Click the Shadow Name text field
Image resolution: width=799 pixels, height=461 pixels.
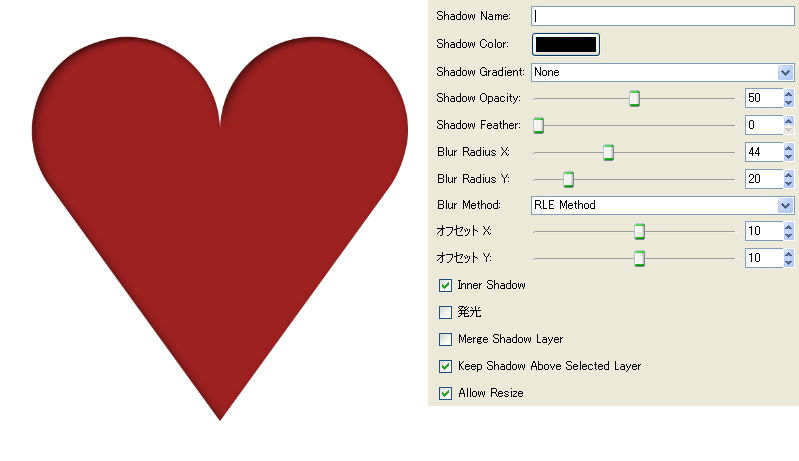(x=662, y=16)
